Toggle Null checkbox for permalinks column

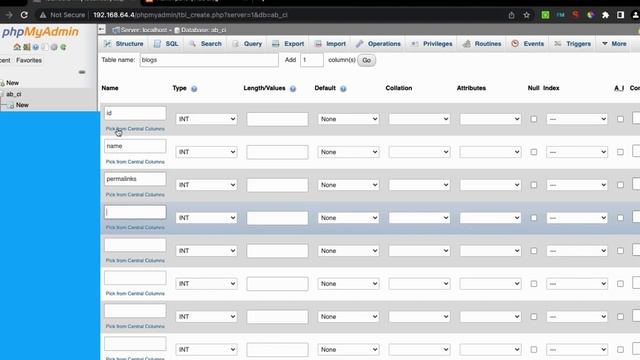[x=533, y=185]
